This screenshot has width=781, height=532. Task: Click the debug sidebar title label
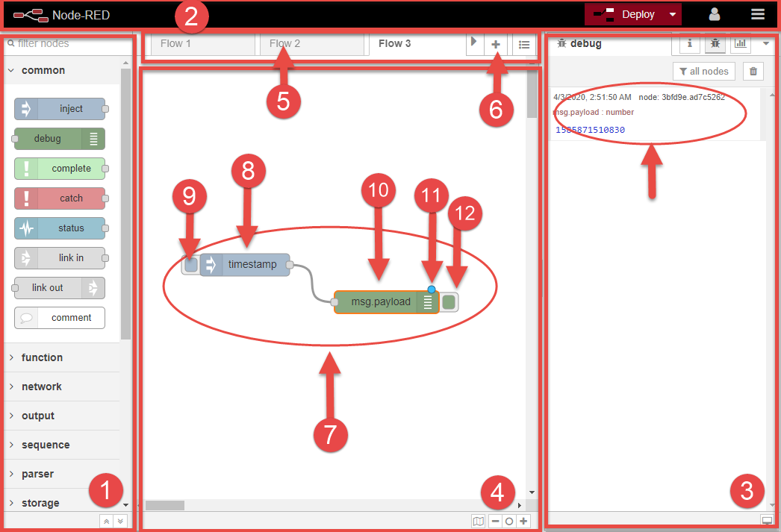coord(585,44)
